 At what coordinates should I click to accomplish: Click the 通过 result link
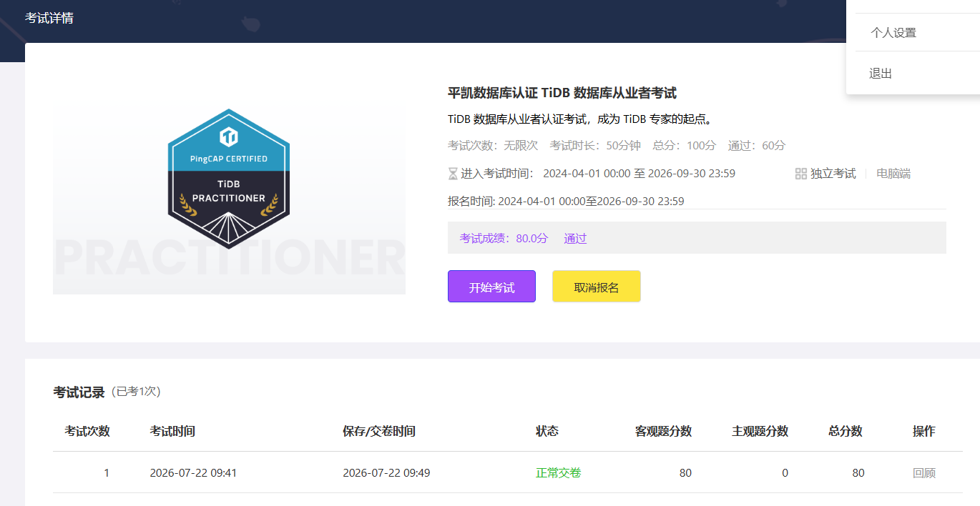(575, 239)
